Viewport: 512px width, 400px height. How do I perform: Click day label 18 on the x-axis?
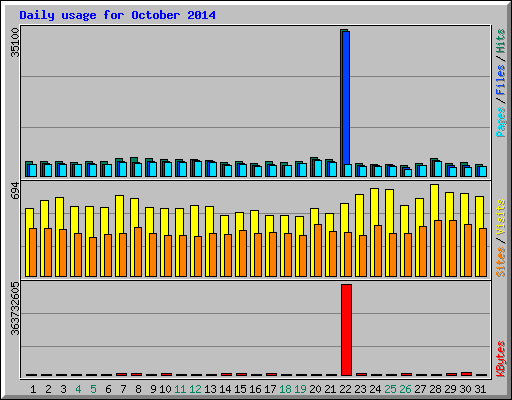(285, 389)
